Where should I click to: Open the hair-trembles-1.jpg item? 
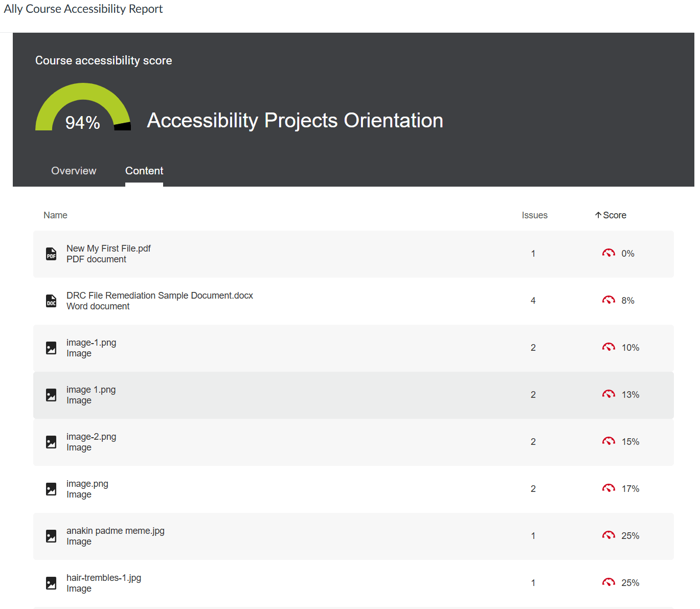point(104,577)
